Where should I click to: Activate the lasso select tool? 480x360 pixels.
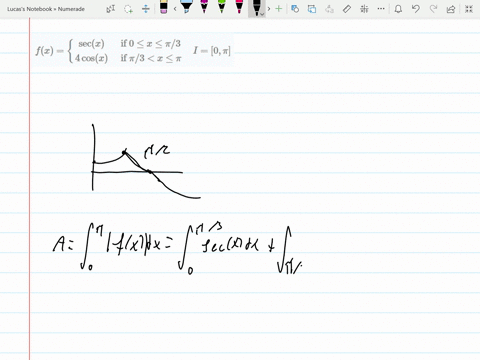tap(128, 9)
